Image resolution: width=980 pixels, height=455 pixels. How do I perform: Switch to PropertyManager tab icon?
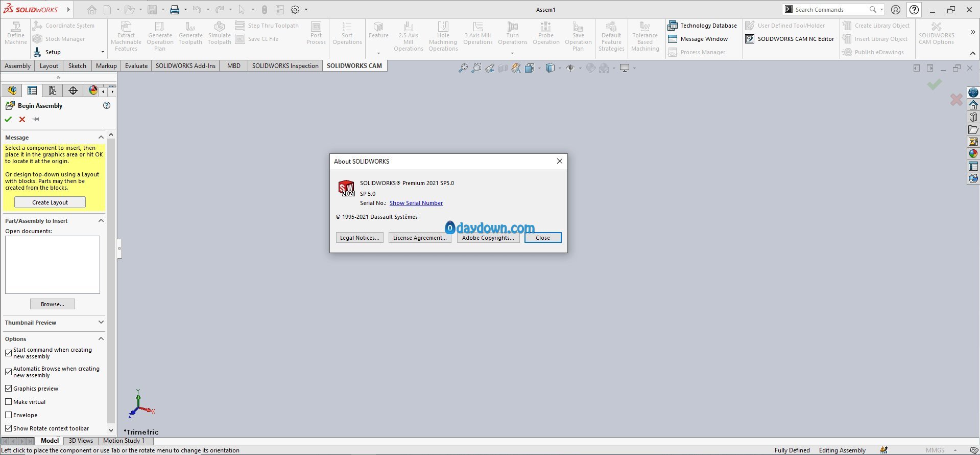pos(32,90)
